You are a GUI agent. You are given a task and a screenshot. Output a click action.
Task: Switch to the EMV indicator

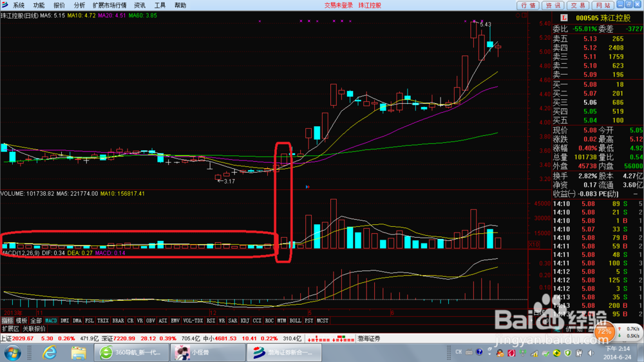click(x=175, y=321)
